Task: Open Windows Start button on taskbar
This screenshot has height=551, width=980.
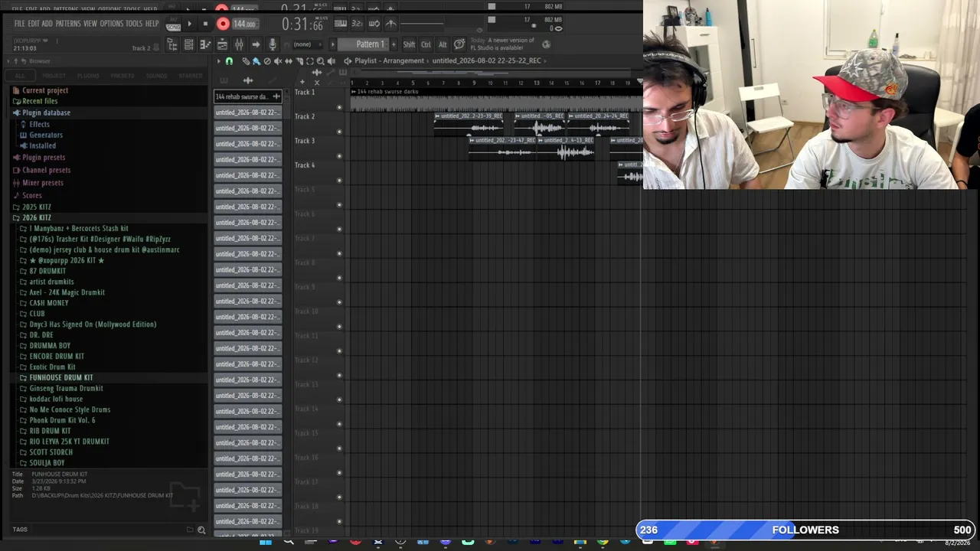Action: (266, 542)
